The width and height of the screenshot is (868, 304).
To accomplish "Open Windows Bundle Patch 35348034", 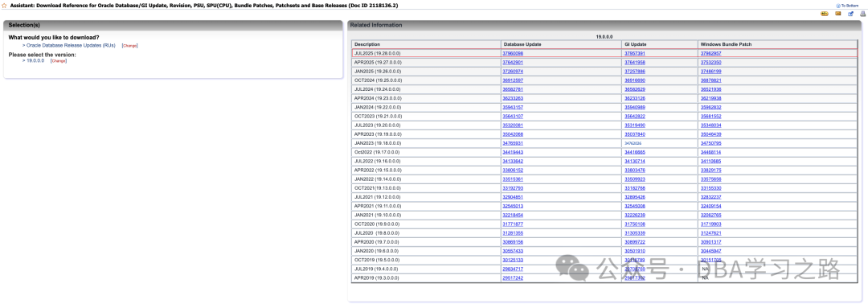I will click(710, 125).
